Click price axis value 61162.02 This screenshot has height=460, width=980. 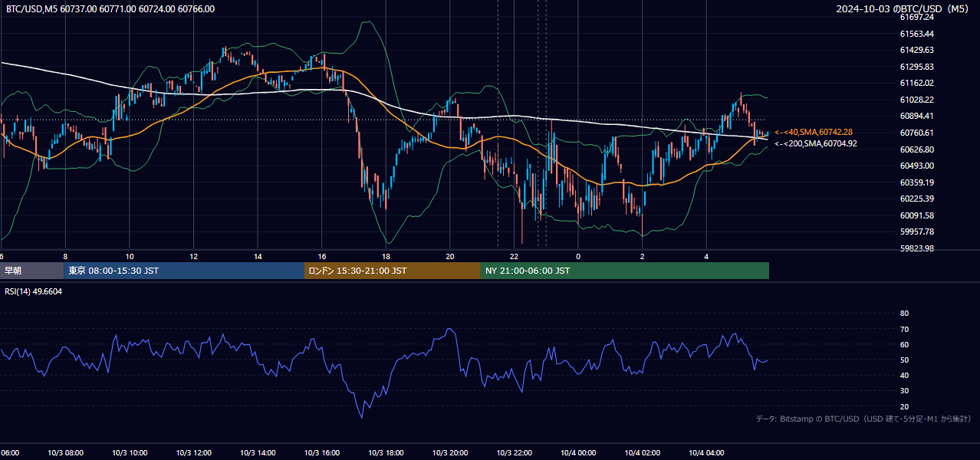coord(916,83)
